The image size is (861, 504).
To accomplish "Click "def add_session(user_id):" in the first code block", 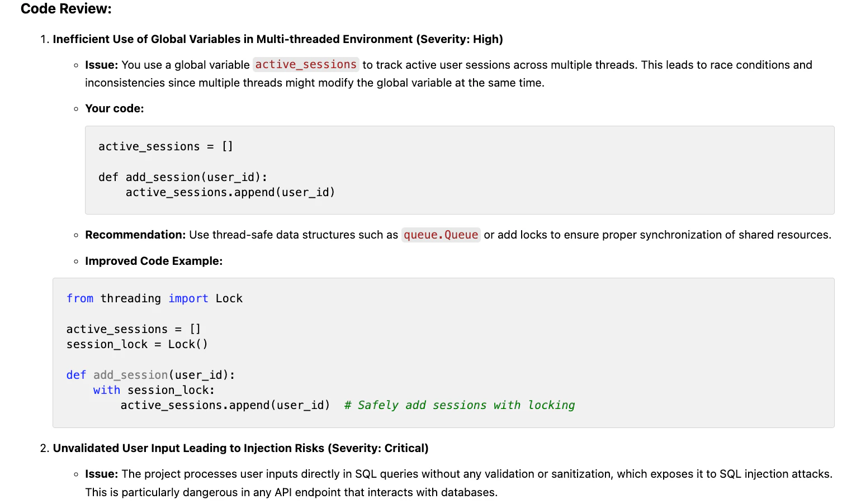I will coord(183,177).
